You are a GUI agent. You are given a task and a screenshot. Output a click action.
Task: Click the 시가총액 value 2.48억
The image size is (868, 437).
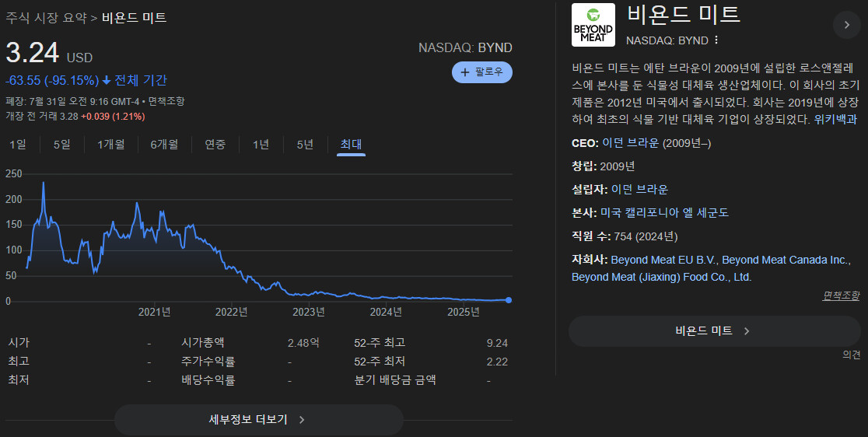pyautogui.click(x=303, y=344)
